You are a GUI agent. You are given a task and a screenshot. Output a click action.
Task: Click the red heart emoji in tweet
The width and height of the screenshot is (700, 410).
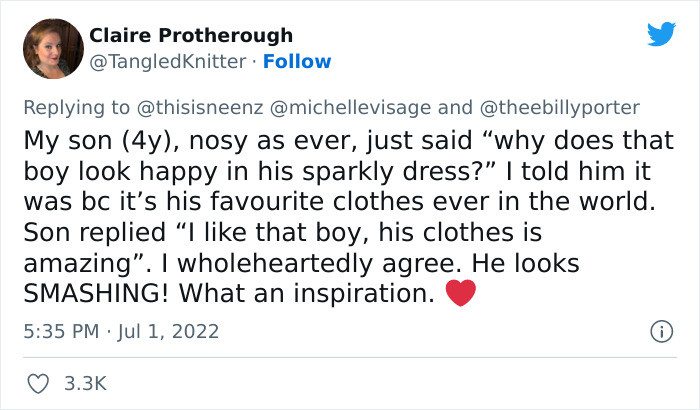[458, 295]
